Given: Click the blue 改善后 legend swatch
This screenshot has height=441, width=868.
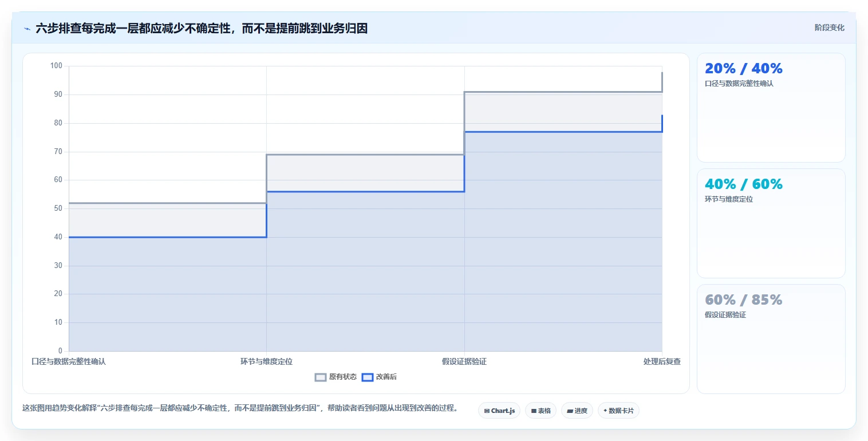Looking at the screenshot, I should [x=368, y=377].
